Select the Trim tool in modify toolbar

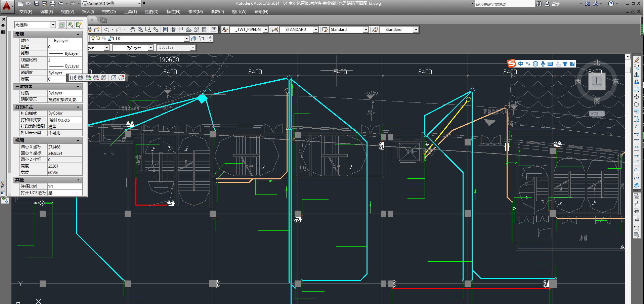(x=637, y=126)
